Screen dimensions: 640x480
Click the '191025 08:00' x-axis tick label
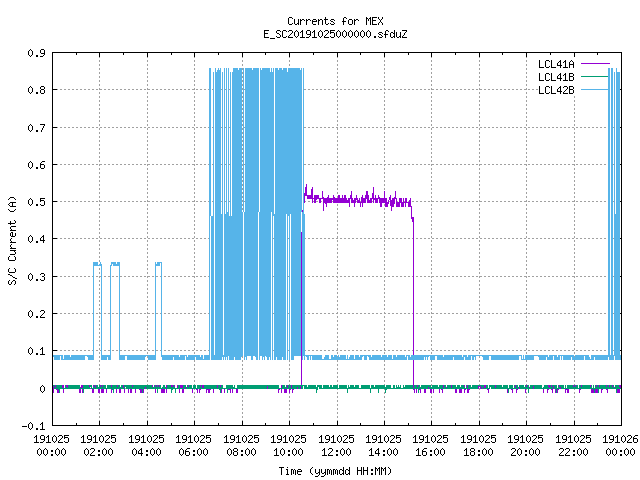(x=241, y=446)
